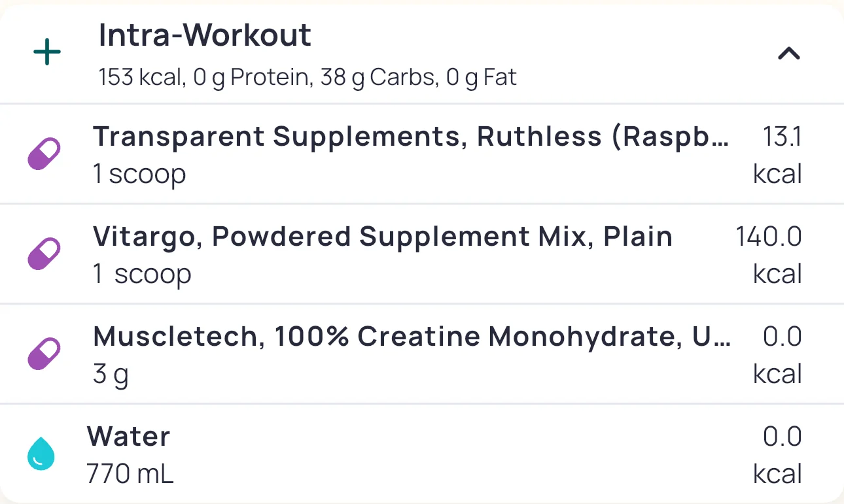Click the water droplet icon
844x504 pixels.
point(41,454)
